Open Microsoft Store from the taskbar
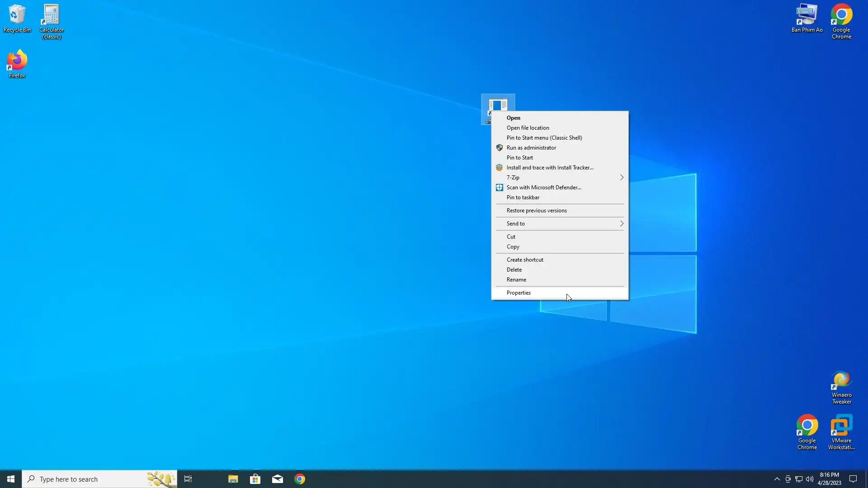The height and width of the screenshot is (488, 868). coord(255,479)
